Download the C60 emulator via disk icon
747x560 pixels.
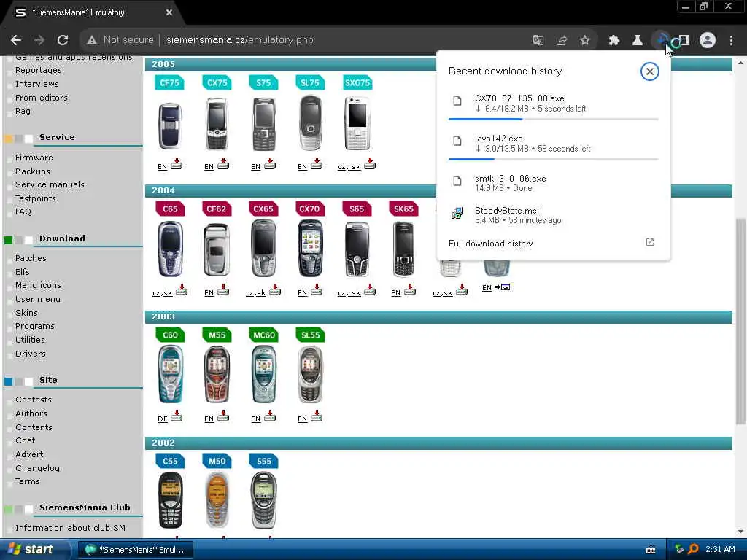coord(177,416)
